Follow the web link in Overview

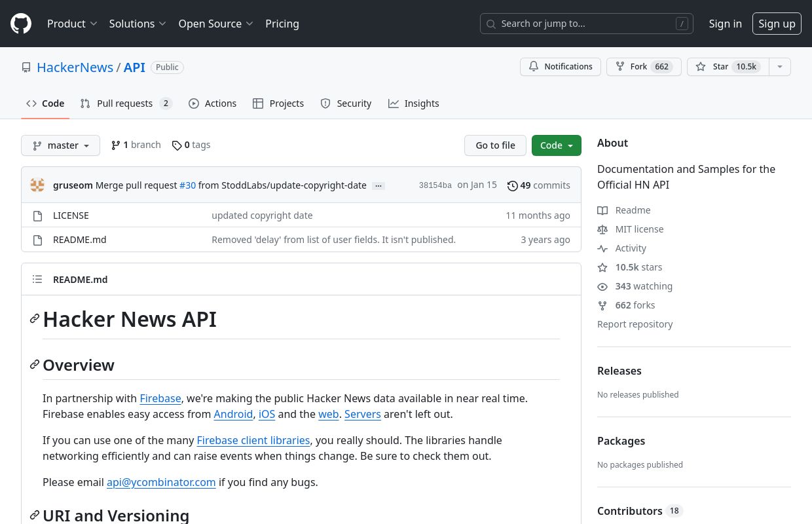pos(329,414)
